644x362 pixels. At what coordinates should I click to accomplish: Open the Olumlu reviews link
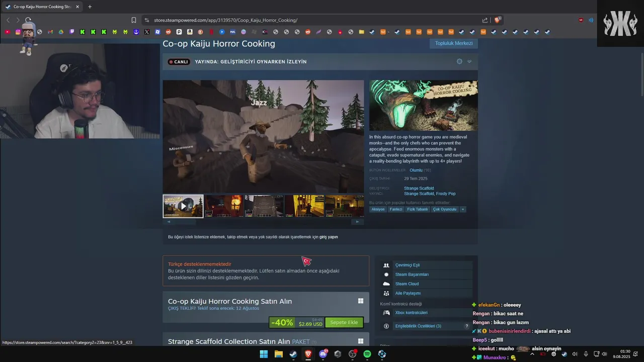coord(416,170)
